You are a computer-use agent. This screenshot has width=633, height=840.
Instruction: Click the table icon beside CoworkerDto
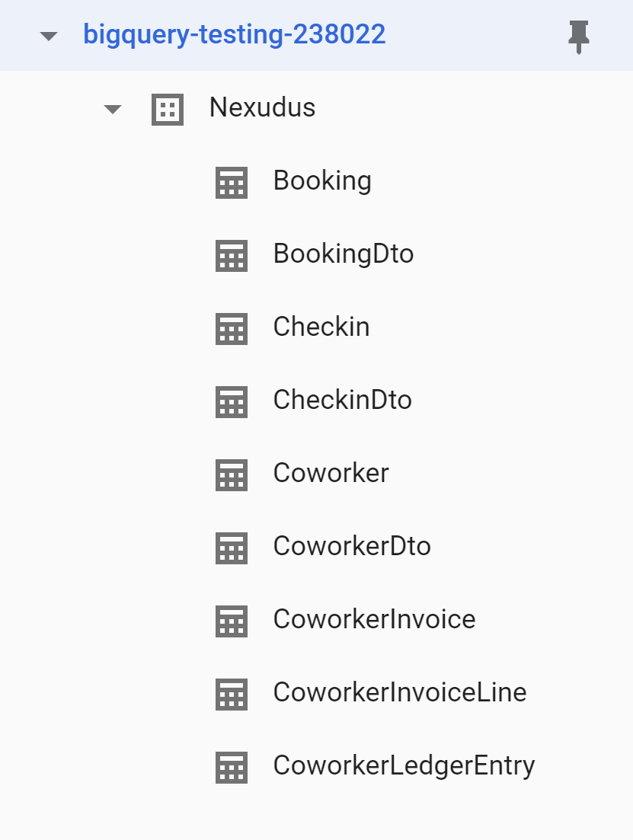(232, 548)
